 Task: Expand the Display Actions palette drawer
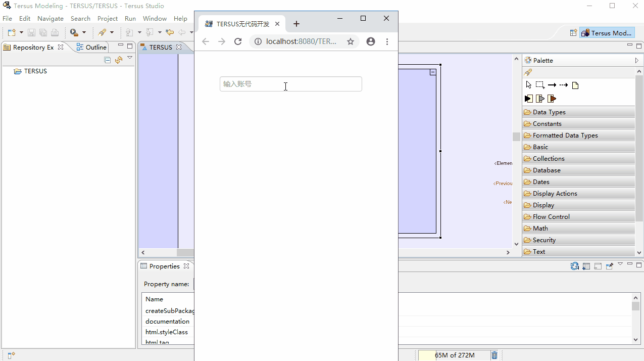click(x=578, y=194)
